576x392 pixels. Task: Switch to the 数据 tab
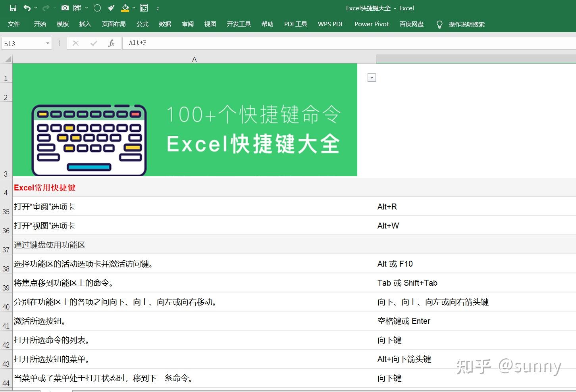tap(165, 24)
